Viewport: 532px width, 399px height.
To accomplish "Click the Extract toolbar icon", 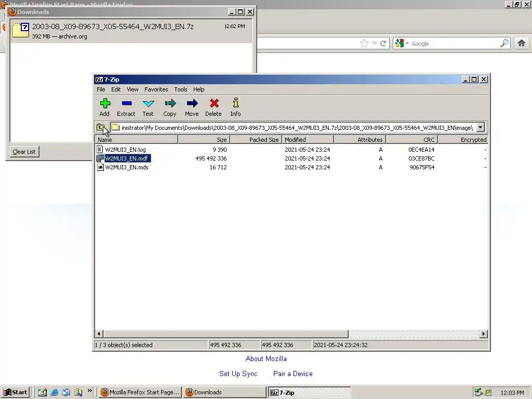I will click(127, 103).
